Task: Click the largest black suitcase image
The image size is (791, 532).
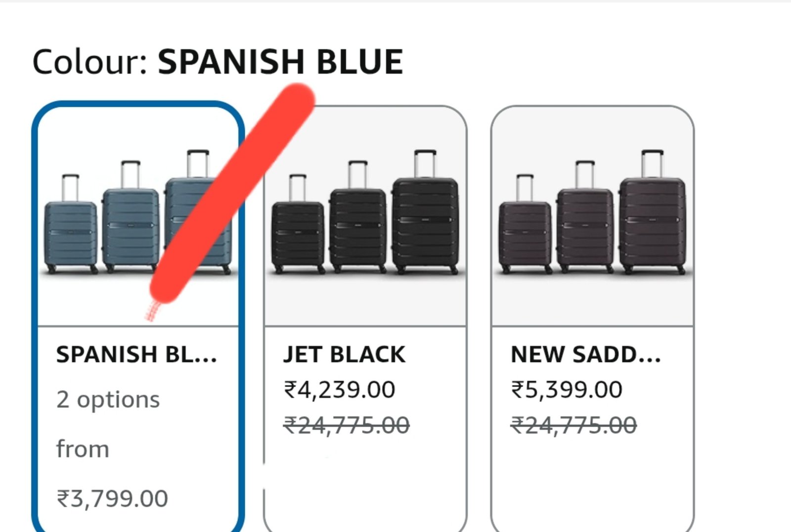Action: [x=425, y=212]
